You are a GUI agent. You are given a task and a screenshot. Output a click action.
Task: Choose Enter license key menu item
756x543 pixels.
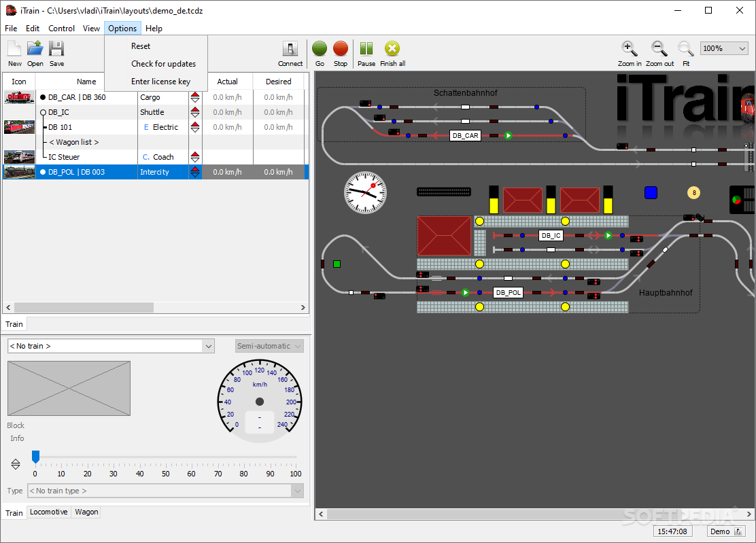coord(156,82)
